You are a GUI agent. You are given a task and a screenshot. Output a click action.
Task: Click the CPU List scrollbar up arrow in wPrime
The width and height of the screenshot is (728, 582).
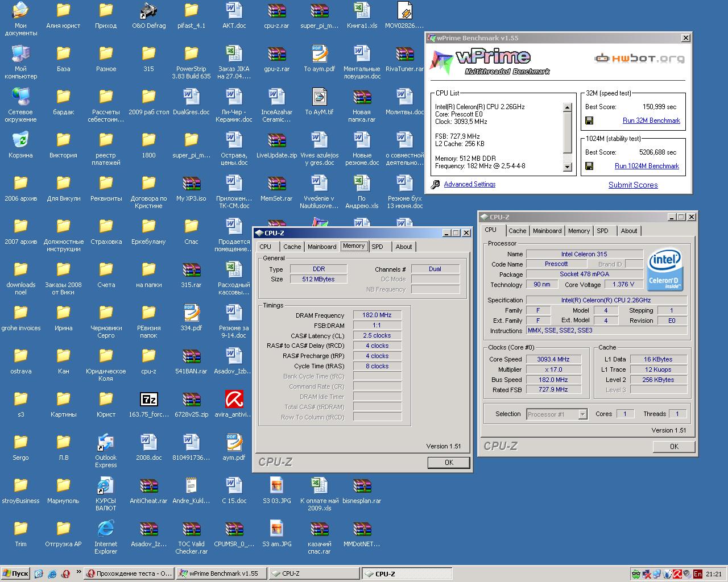(x=567, y=107)
